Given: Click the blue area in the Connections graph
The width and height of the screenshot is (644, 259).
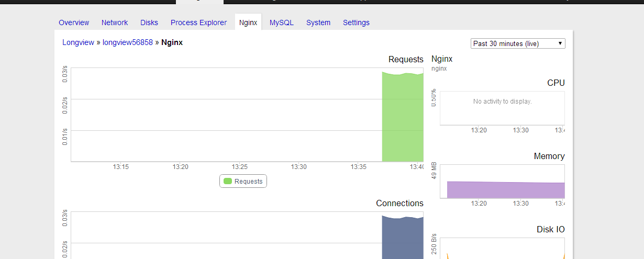Looking at the screenshot, I should 402,238.
